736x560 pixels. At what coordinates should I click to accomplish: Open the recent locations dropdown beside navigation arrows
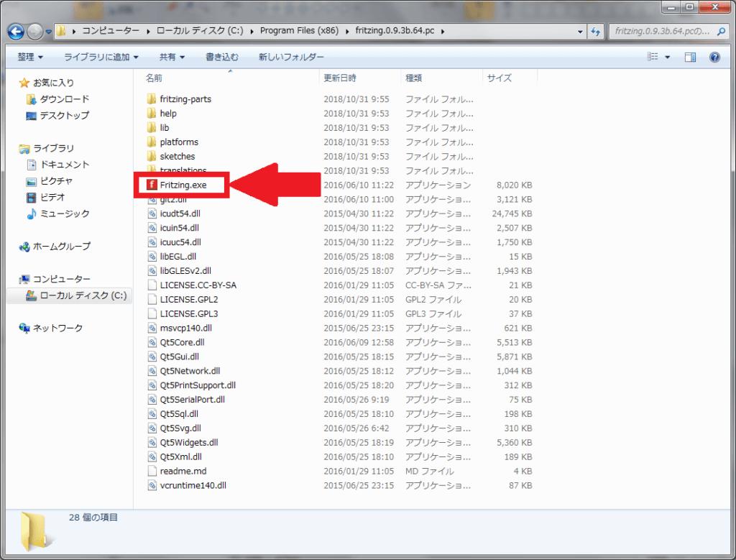(48, 32)
